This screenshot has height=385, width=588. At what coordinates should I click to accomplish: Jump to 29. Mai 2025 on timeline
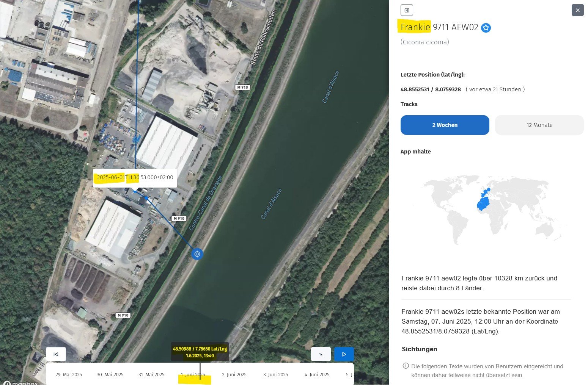(x=69, y=375)
